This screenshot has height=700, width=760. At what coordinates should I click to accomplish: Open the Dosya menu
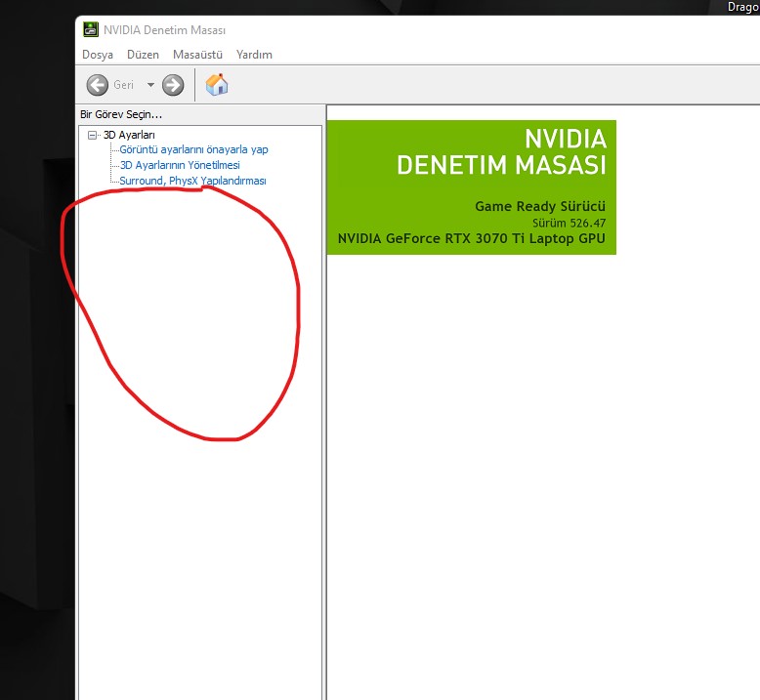[98, 55]
